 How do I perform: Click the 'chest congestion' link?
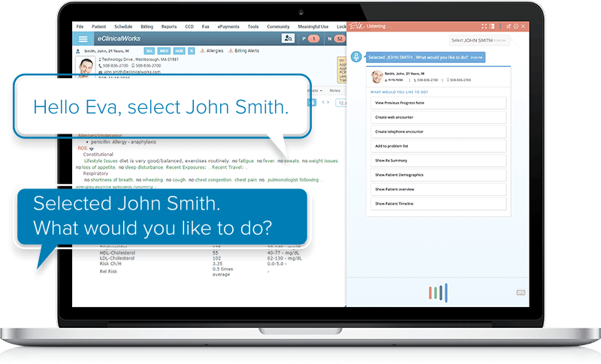213,180
